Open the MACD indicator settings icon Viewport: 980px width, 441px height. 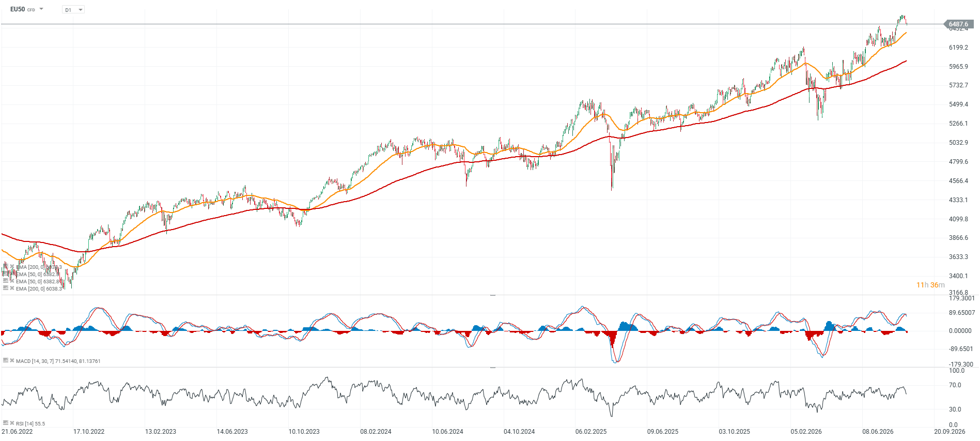point(6,360)
